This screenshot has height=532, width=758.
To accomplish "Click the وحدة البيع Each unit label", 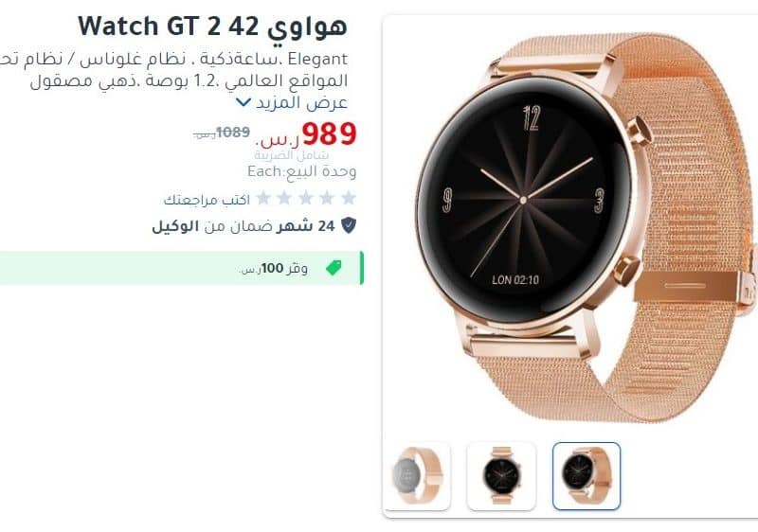I will (301, 172).
